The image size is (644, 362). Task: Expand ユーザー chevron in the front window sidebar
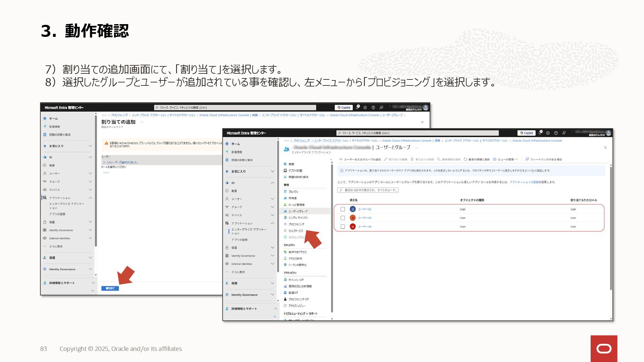pyautogui.click(x=272, y=199)
